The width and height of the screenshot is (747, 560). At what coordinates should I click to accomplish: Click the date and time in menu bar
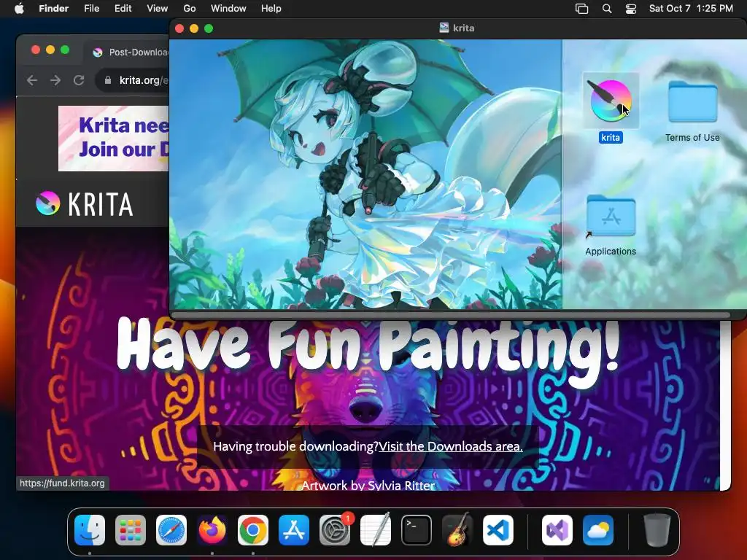pos(691,9)
